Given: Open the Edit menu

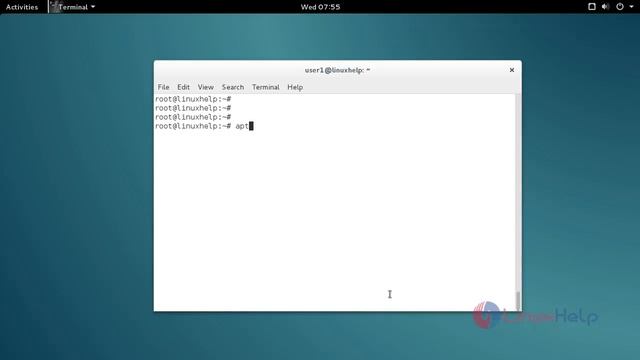Looking at the screenshot, I should coord(183,87).
